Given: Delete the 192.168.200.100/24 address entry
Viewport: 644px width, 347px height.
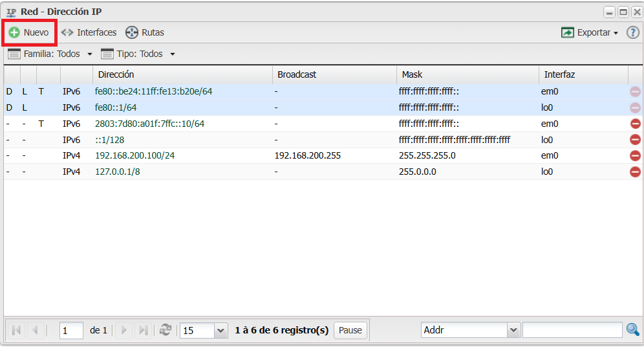Looking at the screenshot, I should [635, 155].
